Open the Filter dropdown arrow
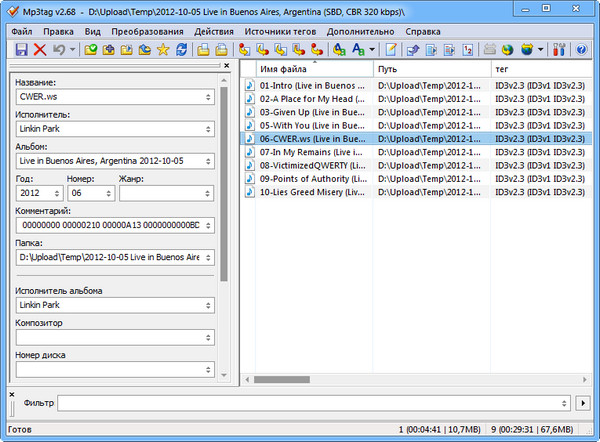This screenshot has height=442, width=600. tap(564, 402)
